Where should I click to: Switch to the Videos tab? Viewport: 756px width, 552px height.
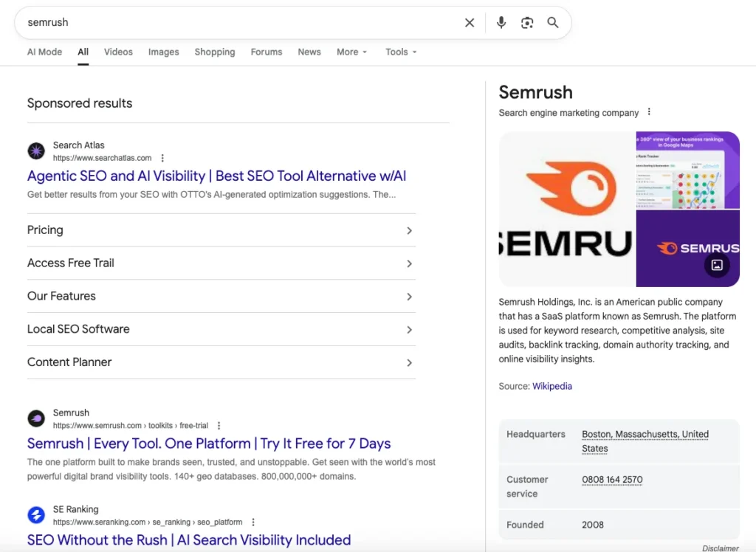coord(118,52)
